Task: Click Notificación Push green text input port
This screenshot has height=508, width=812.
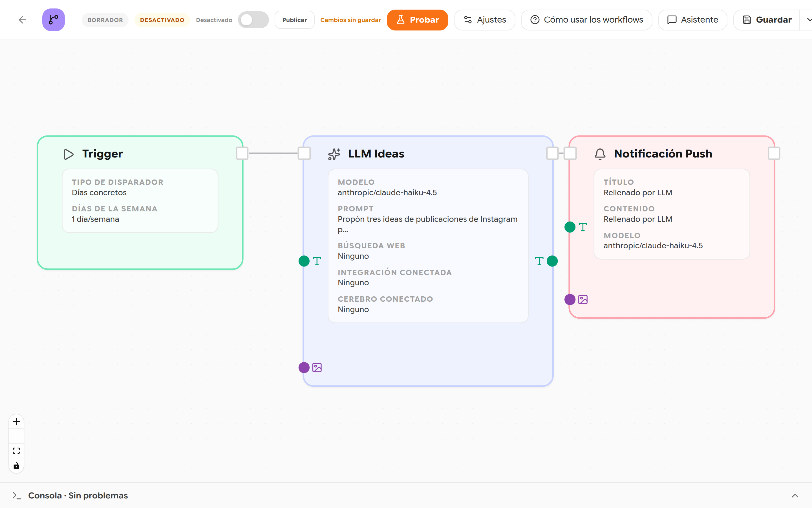Action: point(570,227)
